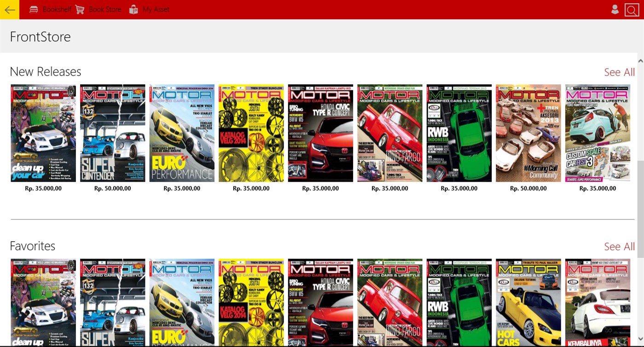Click Rp. 50.000,00 under 'Super Contender' cover
This screenshot has height=347, width=644.
(113, 188)
